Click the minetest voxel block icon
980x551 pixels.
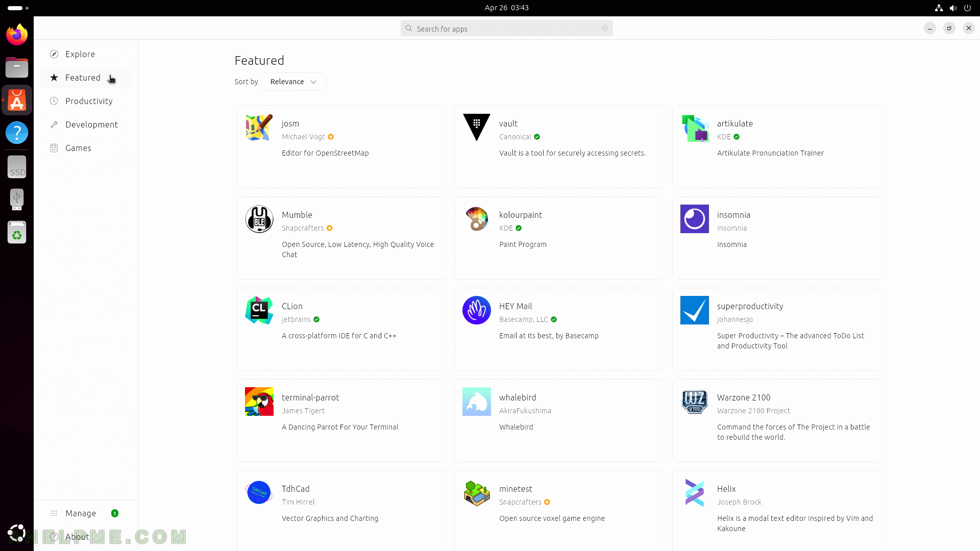[x=477, y=493]
